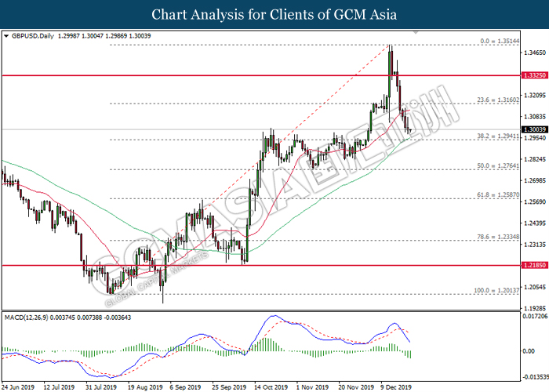Select the 1.21850 red support price tag
This screenshot has width=549, height=392.
pos(535,265)
